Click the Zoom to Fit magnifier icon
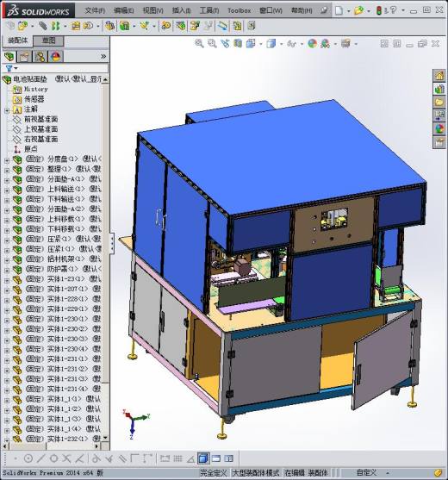This screenshot has width=448, height=480. [x=199, y=43]
